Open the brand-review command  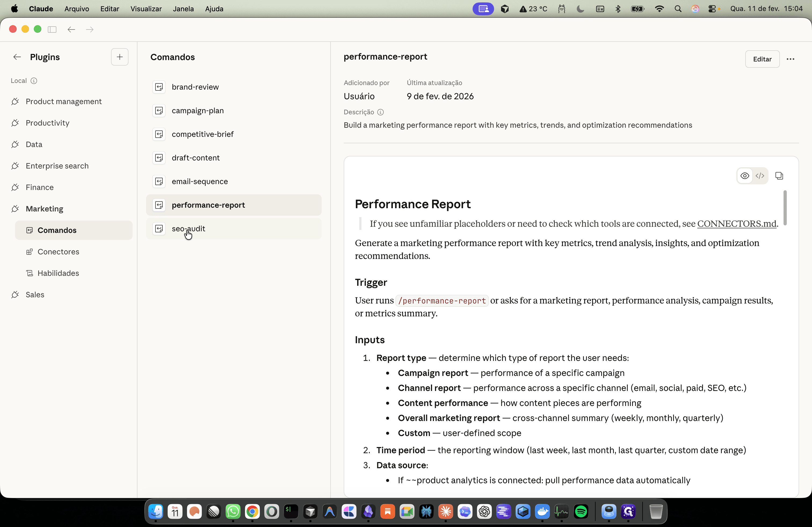[x=234, y=87]
